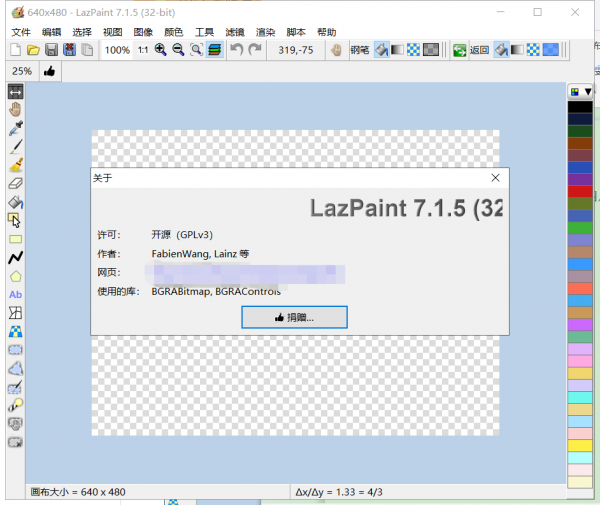Select the Magic wand tool
The height and width of the screenshot is (505, 600).
15,405
